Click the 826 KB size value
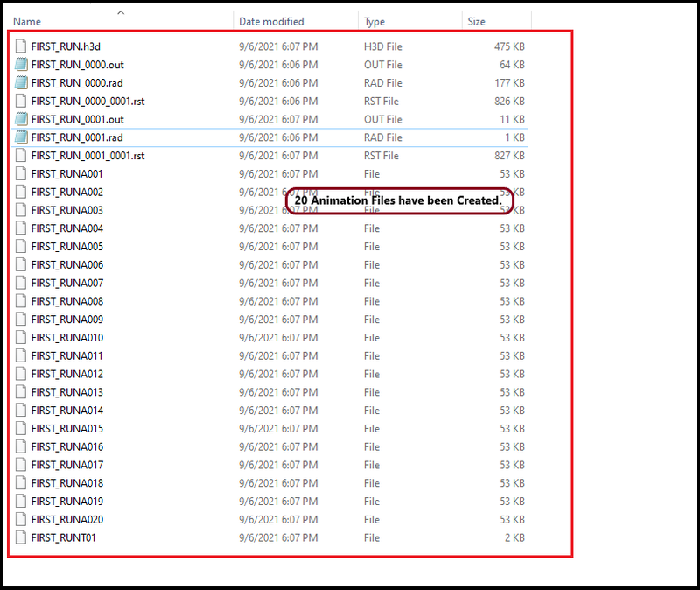Image resolution: width=700 pixels, height=590 pixels. pyautogui.click(x=509, y=102)
